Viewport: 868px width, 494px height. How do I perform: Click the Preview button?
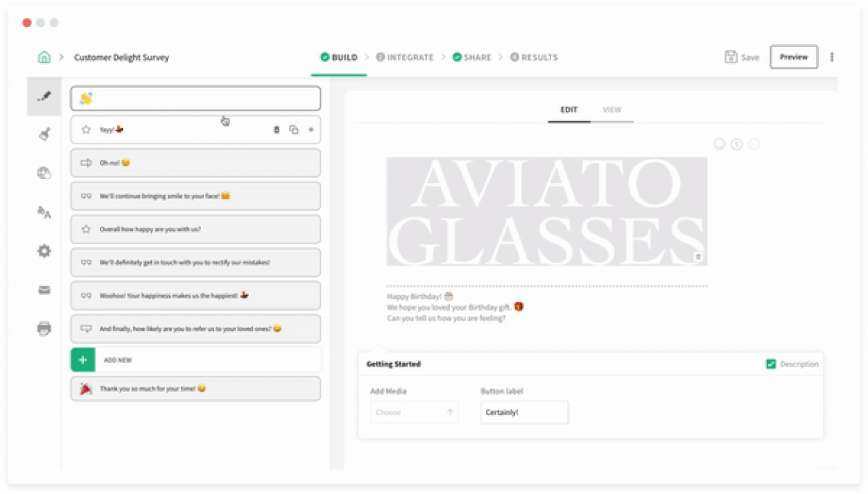793,58
